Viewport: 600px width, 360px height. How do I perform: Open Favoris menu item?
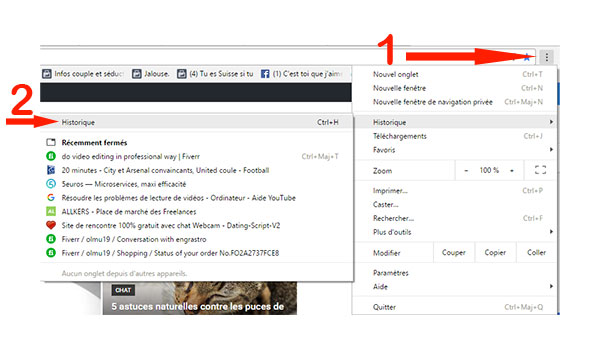click(455, 150)
